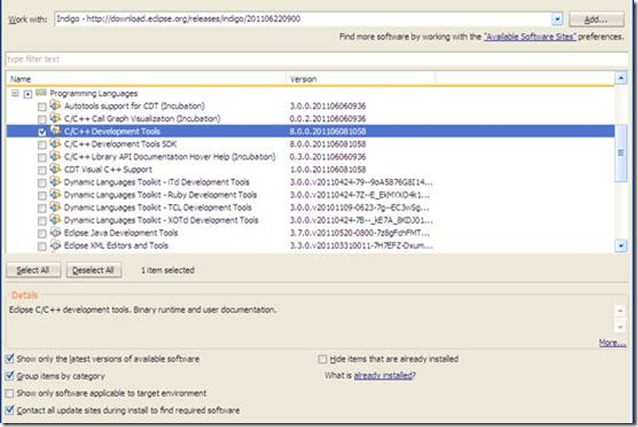638x427 pixels.
Task: Check Eclipse Java Development Tools checkbox
Action: tap(42, 234)
